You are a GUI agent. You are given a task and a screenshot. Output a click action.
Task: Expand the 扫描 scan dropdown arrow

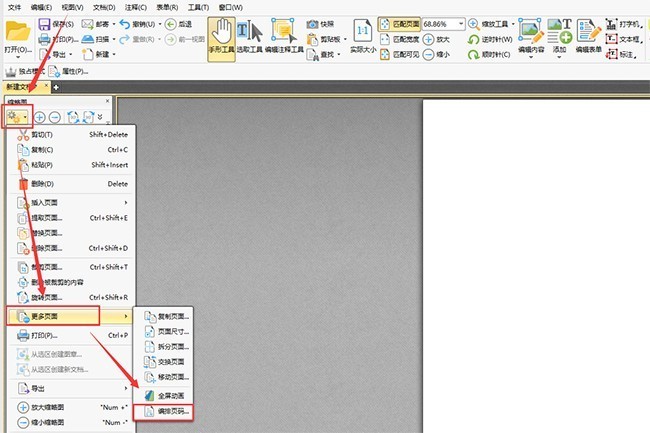pyautogui.click(x=114, y=39)
